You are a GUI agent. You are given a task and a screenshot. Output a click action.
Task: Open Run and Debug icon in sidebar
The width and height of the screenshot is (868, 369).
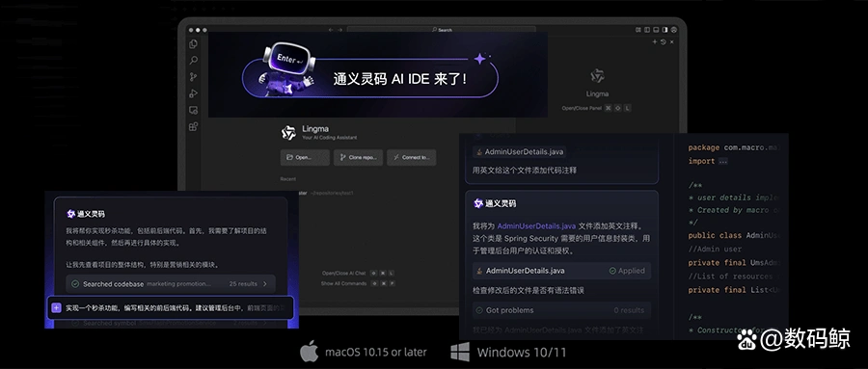[x=193, y=93]
